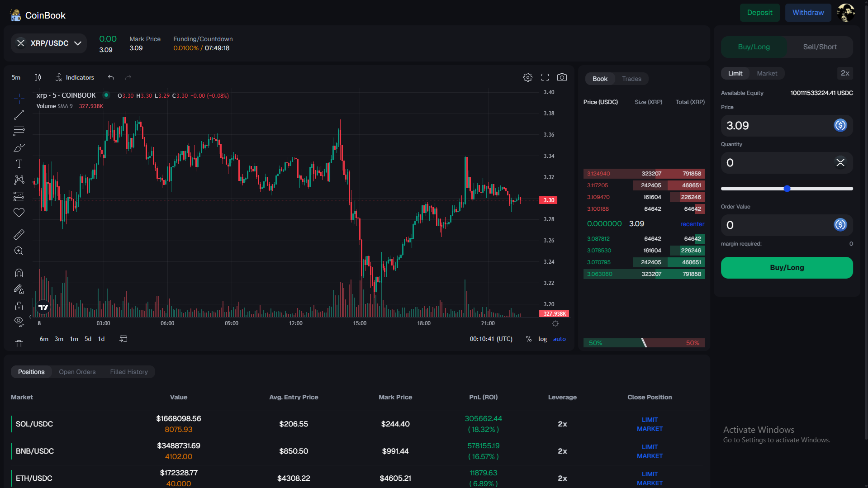Click the quantity percentage slider handle

tap(787, 189)
